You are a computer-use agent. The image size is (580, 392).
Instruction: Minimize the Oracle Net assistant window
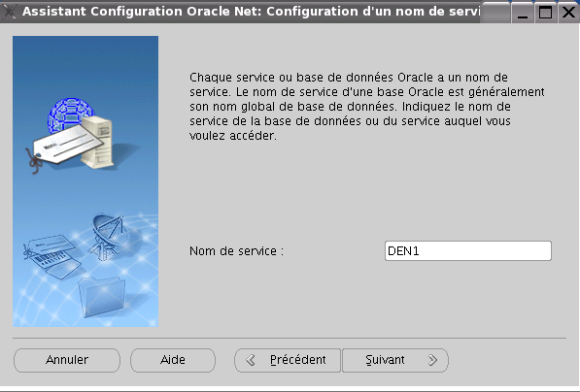(523, 13)
